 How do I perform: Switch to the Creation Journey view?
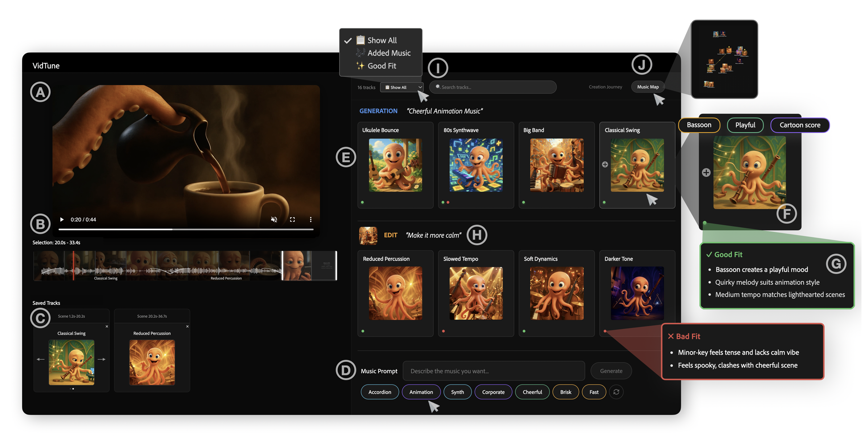pos(605,87)
